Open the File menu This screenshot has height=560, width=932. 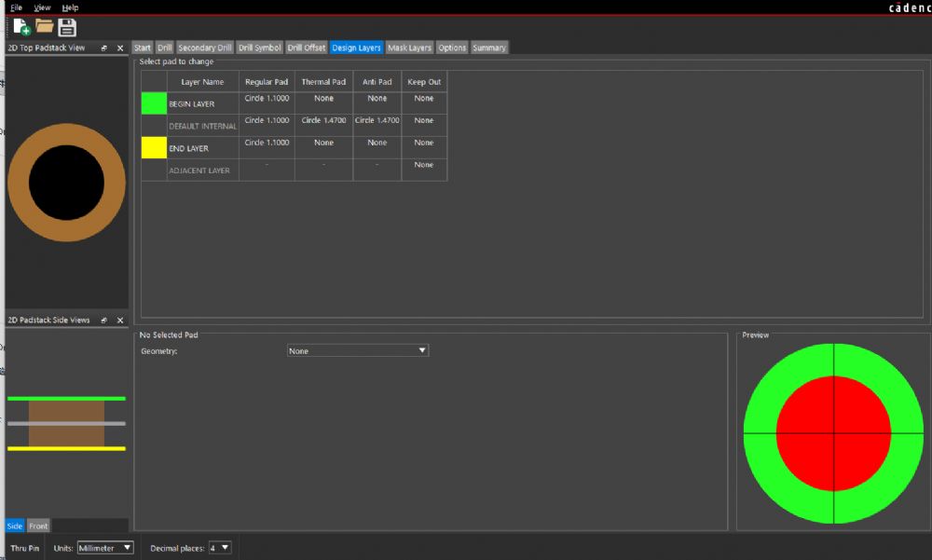point(16,7)
